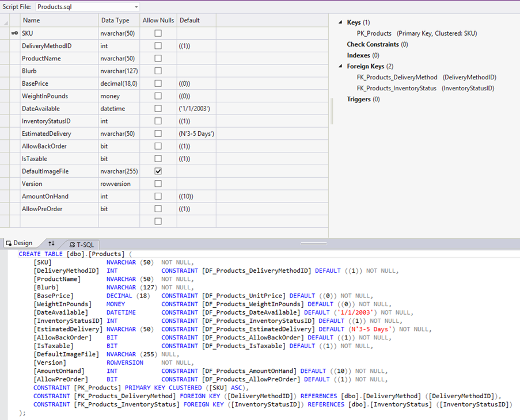Click the empty new-column Name cell

click(59, 222)
